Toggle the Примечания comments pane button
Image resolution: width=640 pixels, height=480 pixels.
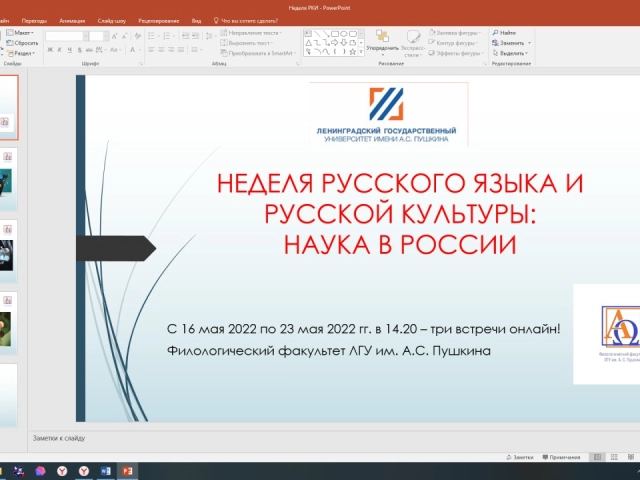(561, 457)
